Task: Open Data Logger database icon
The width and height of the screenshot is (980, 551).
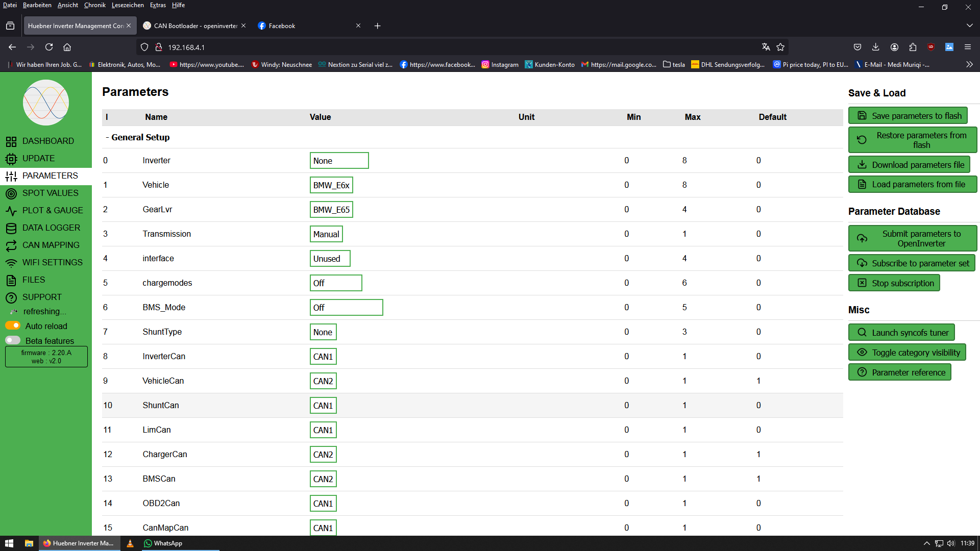Action: click(x=11, y=228)
